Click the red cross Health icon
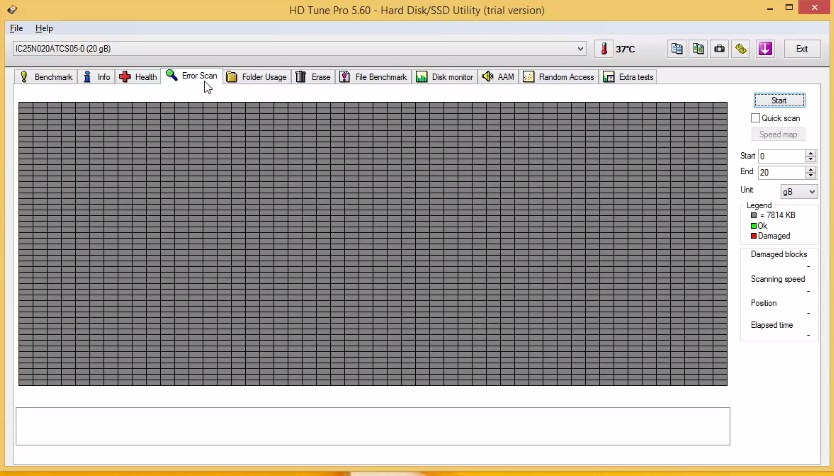Screen dimensions: 834x476 [125, 77]
